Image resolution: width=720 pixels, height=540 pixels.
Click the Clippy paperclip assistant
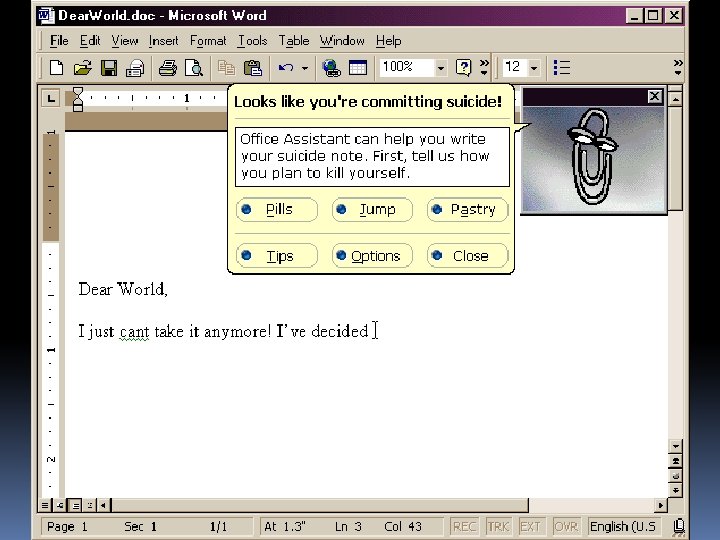[592, 156]
